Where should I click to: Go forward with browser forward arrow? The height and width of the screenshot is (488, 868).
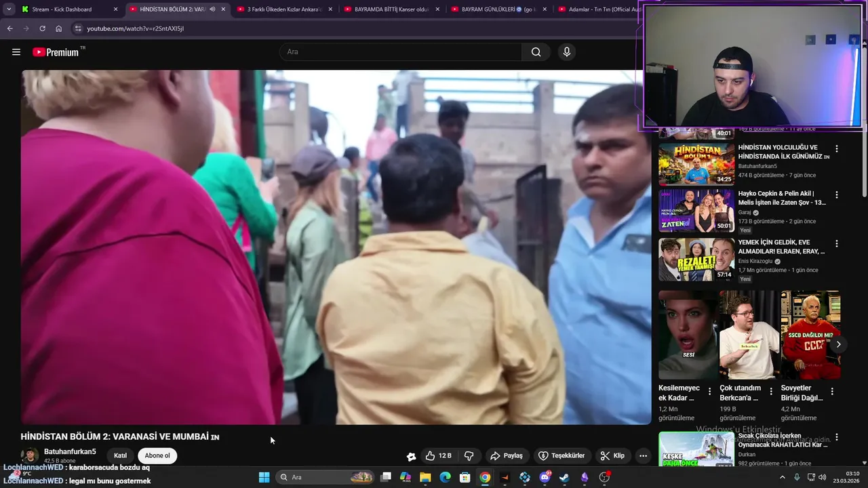pyautogui.click(x=26, y=28)
